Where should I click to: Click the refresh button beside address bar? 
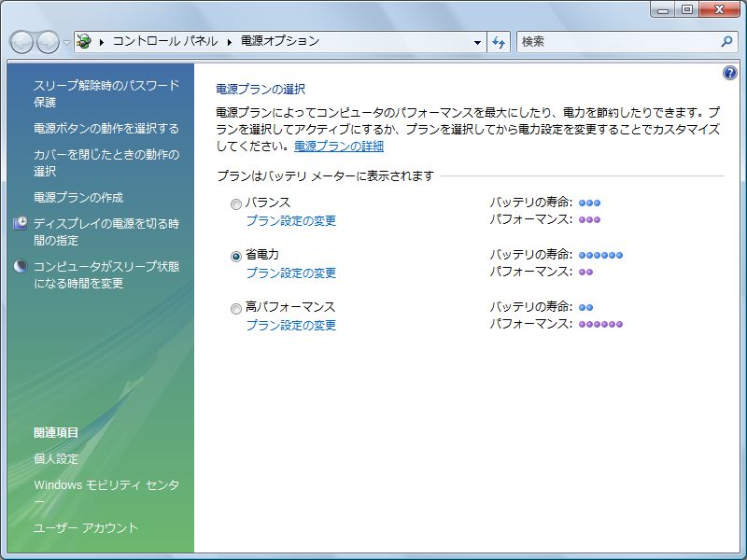(499, 42)
